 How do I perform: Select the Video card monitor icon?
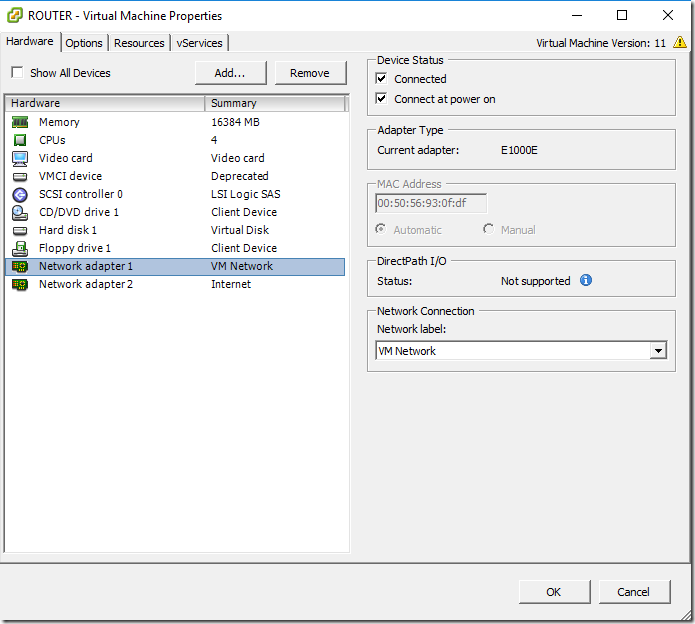20,158
